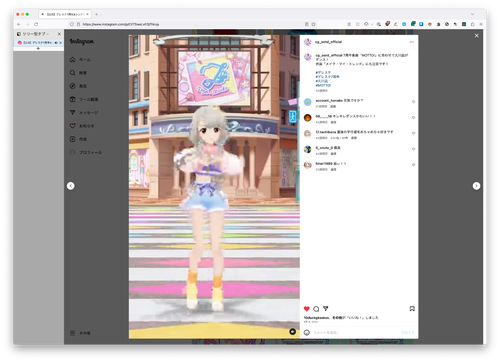The height and width of the screenshot is (362, 500).
Task: Like the tachibana comment's heart
Action: [413, 133]
